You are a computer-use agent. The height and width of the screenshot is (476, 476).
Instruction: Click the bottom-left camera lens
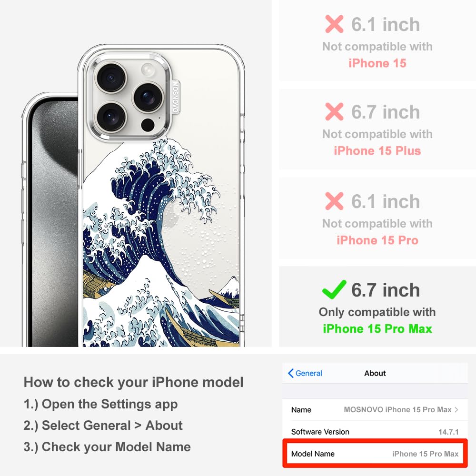coord(111,116)
